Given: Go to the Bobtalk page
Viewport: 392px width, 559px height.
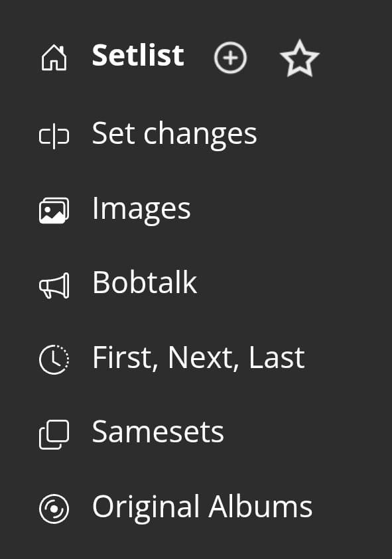Looking at the screenshot, I should (145, 282).
